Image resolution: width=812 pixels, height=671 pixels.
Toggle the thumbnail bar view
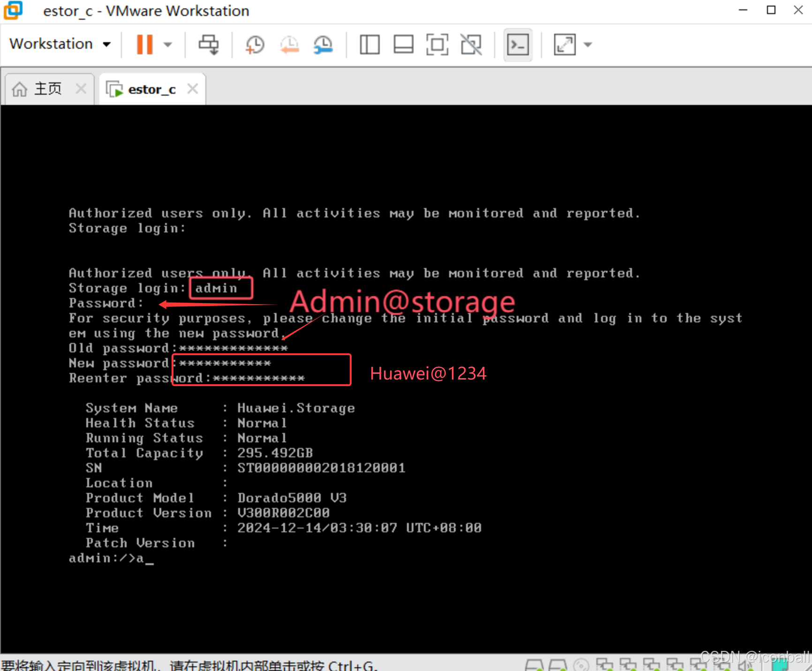pos(403,45)
